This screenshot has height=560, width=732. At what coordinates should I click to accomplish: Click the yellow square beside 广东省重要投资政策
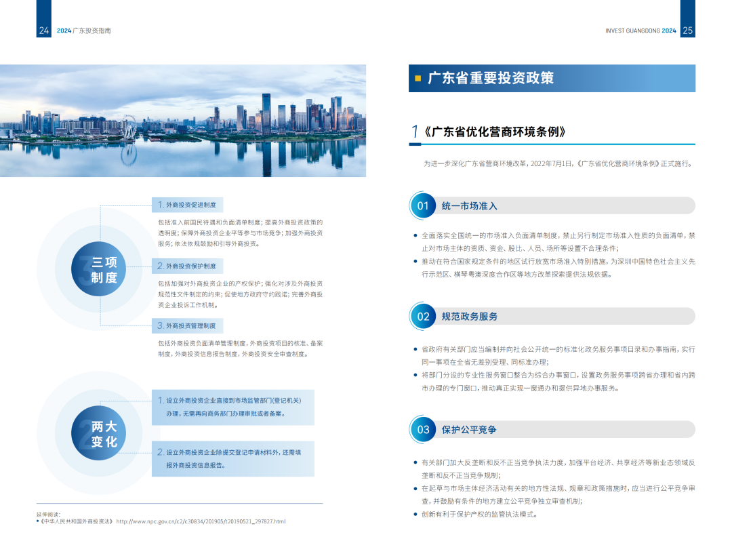tap(418, 78)
